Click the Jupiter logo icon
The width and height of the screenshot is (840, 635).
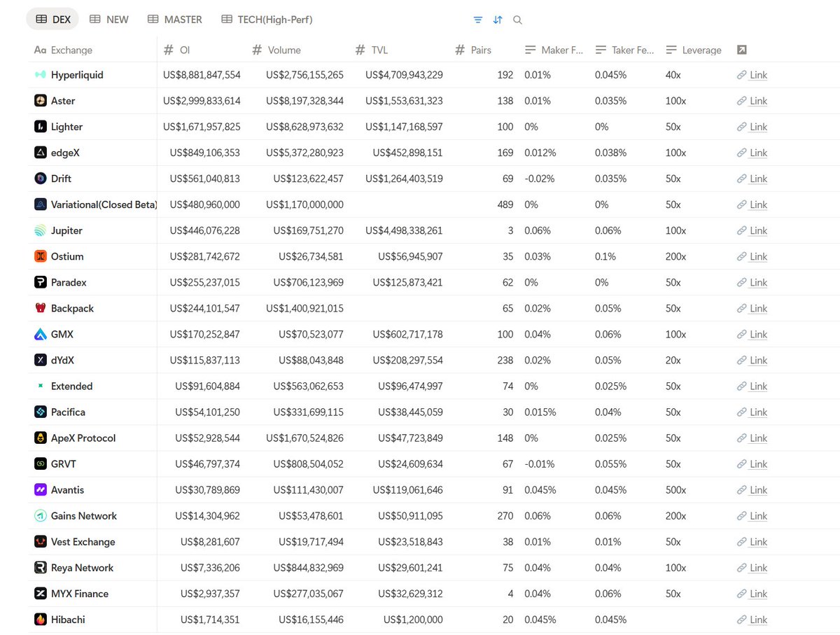tap(41, 230)
